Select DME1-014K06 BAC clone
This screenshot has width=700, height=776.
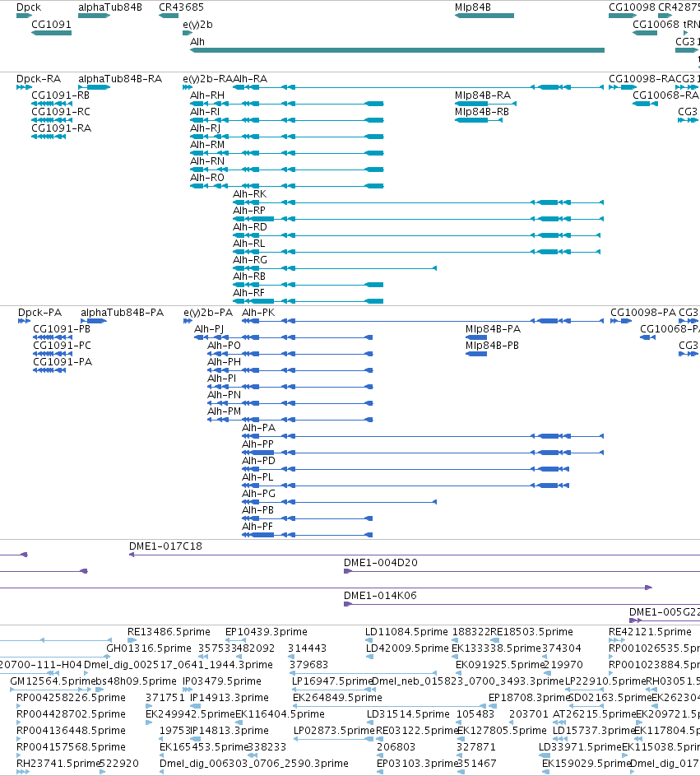tap(522, 604)
